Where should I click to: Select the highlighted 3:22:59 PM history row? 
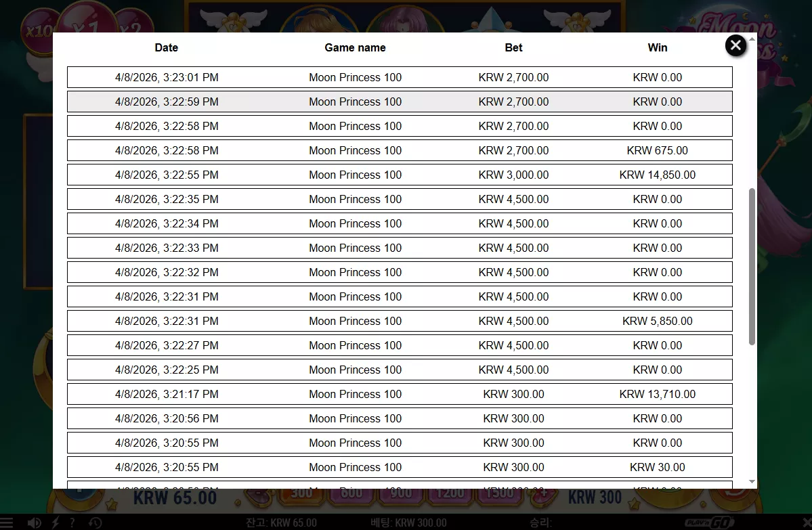click(400, 102)
